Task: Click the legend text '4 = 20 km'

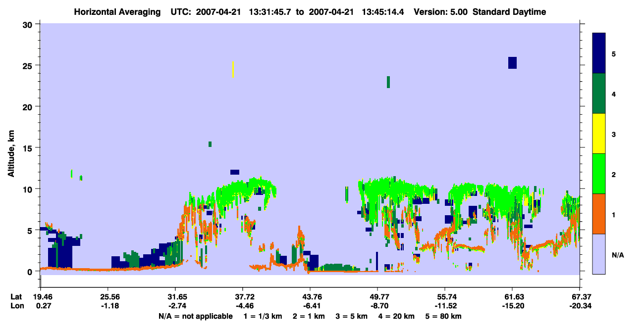Action: (397, 316)
